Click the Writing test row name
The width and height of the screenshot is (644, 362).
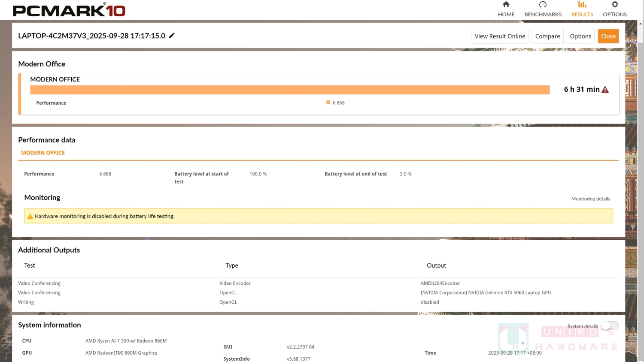[26, 302]
